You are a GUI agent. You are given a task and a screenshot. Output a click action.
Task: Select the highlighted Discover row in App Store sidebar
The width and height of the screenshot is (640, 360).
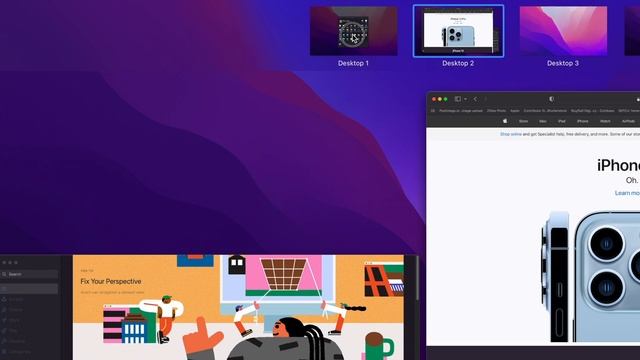coord(29,289)
